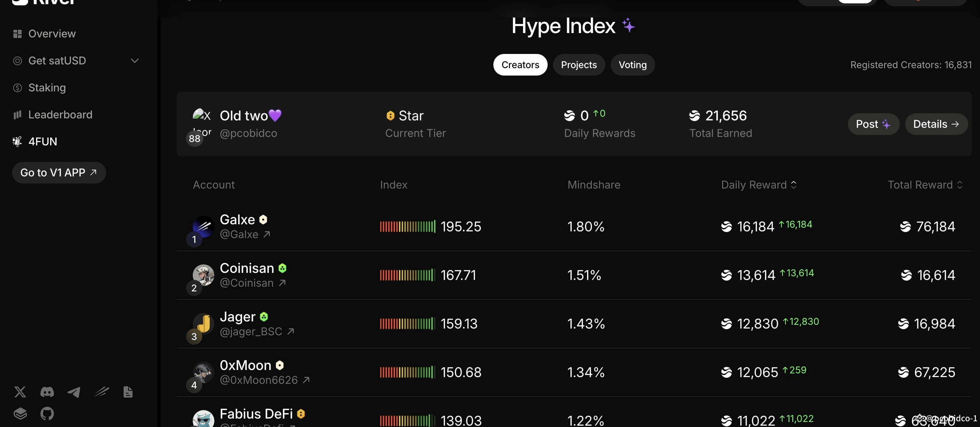Click the mindshare value 1.51%
The height and width of the screenshot is (427, 980).
584,275
